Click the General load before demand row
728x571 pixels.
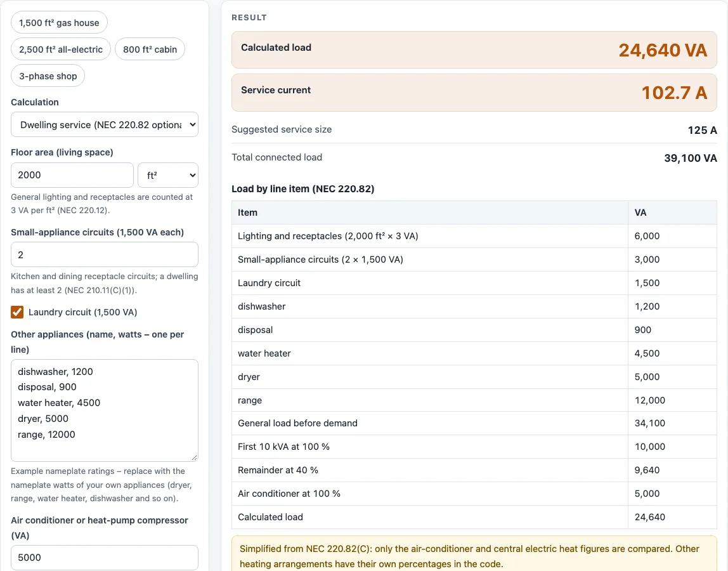[x=474, y=423]
